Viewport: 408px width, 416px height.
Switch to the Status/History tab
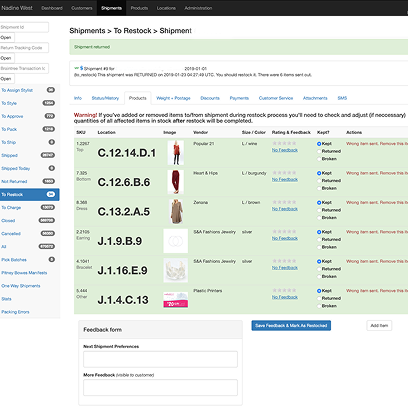[x=105, y=98]
